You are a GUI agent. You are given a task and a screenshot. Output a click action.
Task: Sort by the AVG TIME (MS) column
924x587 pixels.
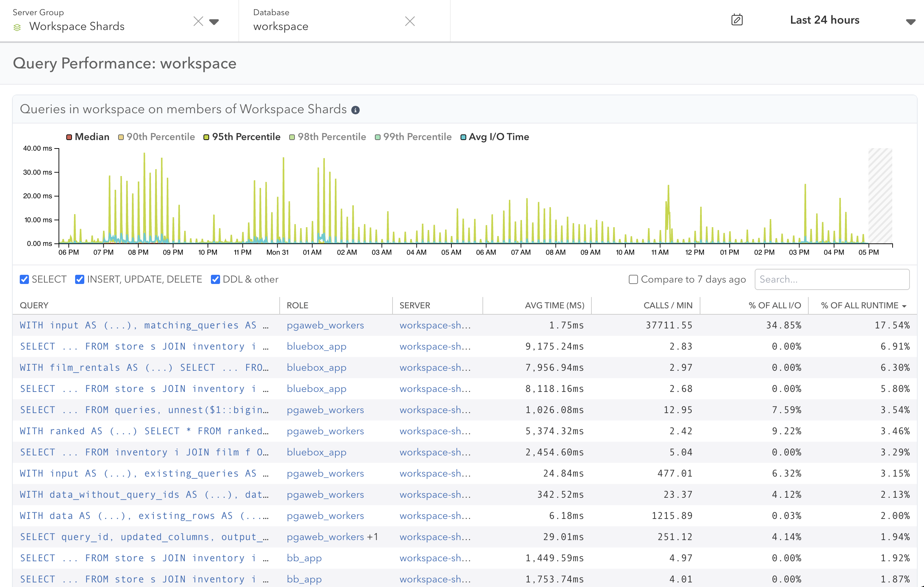pyautogui.click(x=554, y=305)
